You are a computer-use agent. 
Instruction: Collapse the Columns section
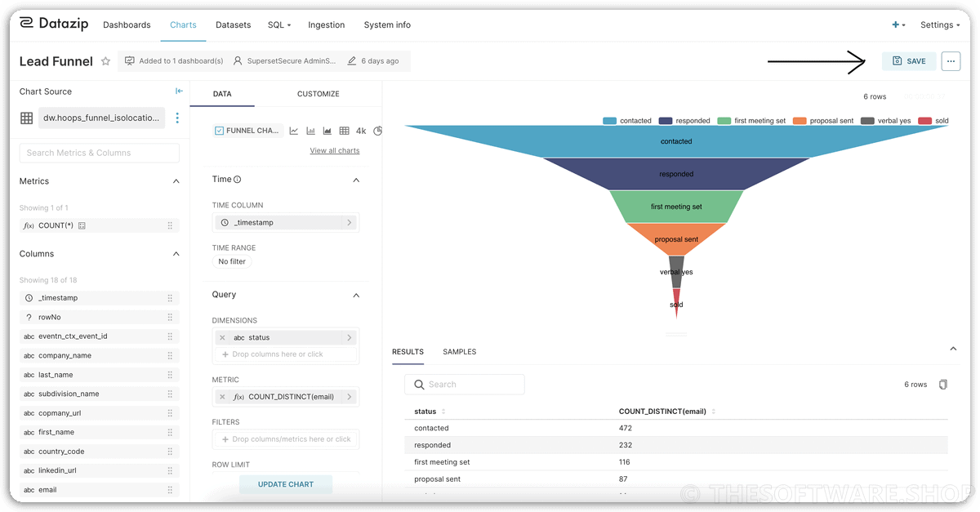(176, 254)
